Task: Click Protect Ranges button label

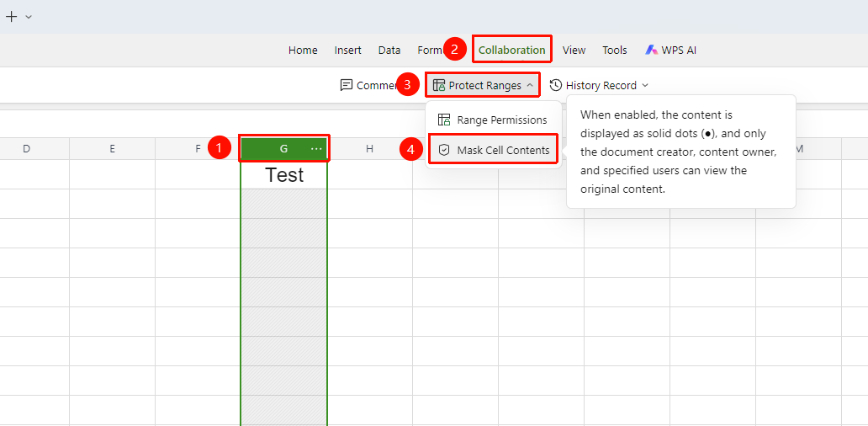Action: (x=485, y=85)
